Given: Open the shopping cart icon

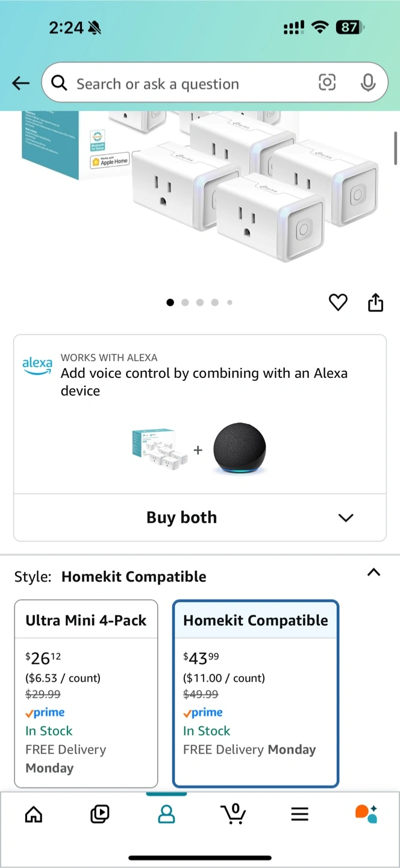Looking at the screenshot, I should [x=233, y=814].
